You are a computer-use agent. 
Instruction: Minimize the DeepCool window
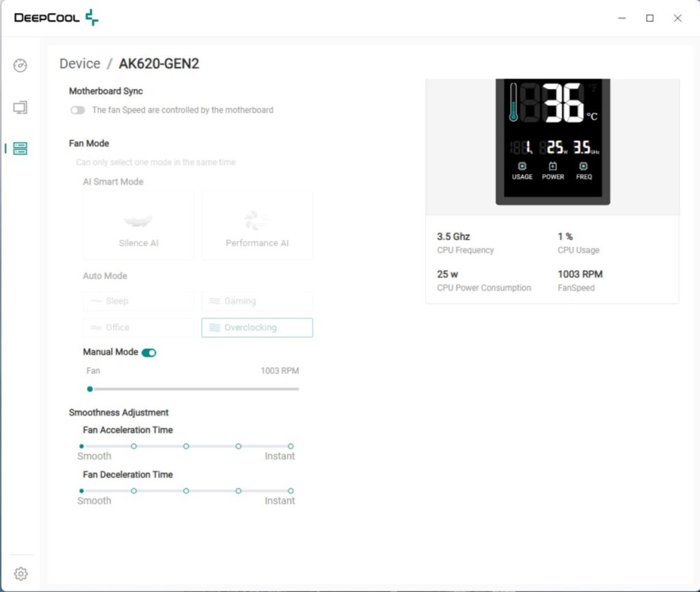622,18
